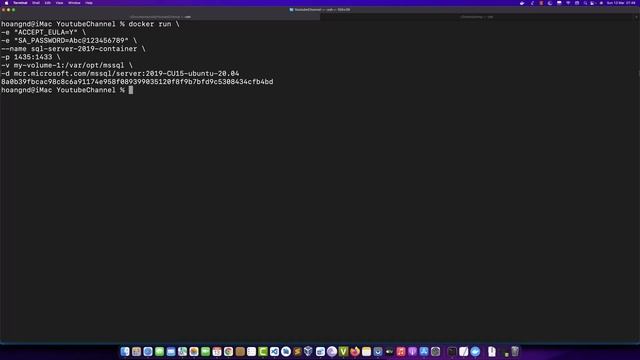640x360 pixels.
Task: Click the date and time in menu bar
Action: [x=621, y=3]
